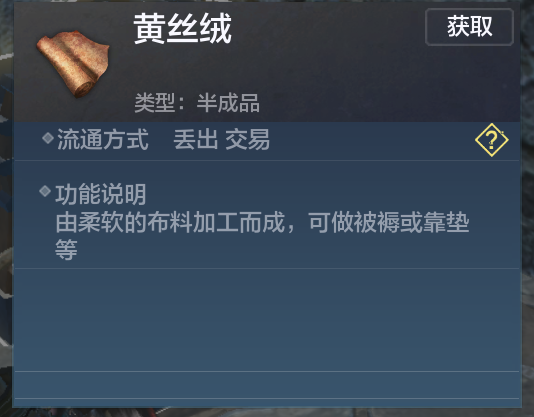
Task: Click the dark header area beside title
Action: pos(327,61)
